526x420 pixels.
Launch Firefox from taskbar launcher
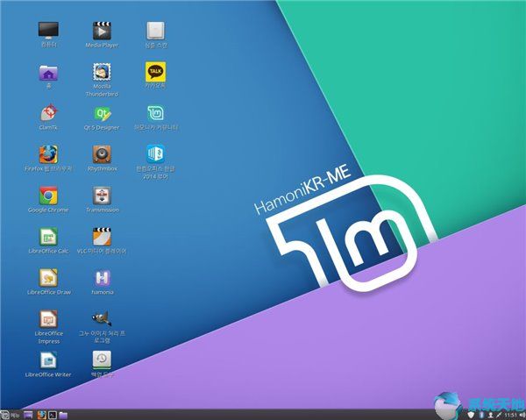[41, 416]
